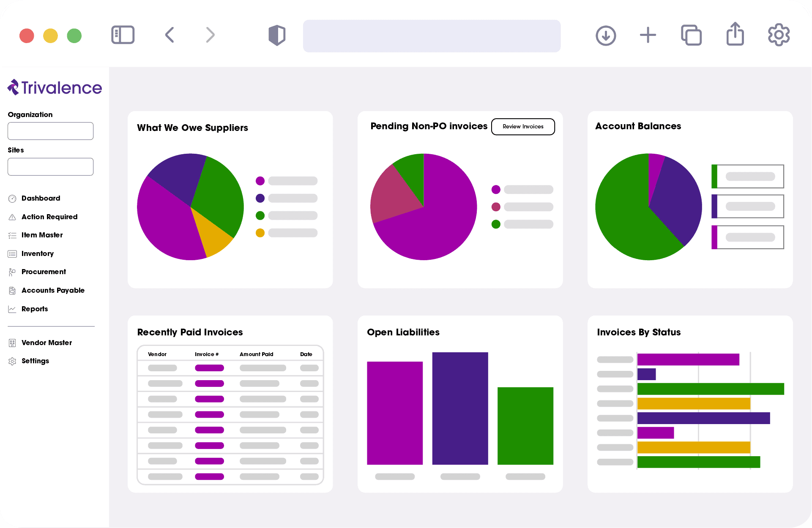The height and width of the screenshot is (528, 812).
Task: Open the Inventory section
Action: [38, 254]
